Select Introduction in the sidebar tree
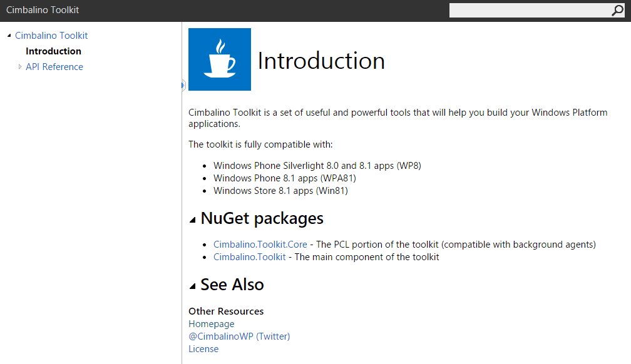 point(53,51)
